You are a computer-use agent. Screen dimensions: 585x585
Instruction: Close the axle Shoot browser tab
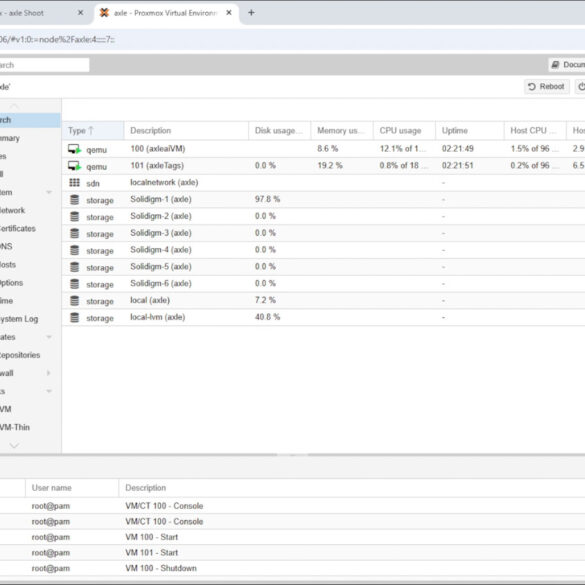(80, 13)
